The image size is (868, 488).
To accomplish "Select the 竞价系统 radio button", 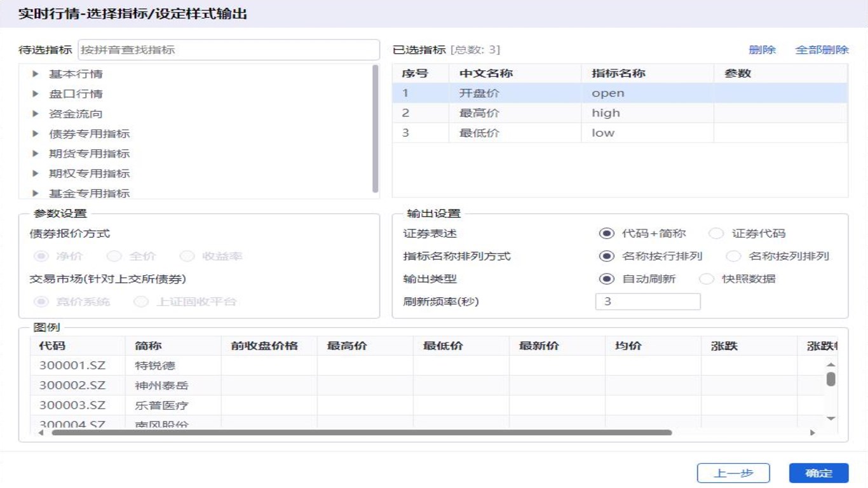I will 41,301.
